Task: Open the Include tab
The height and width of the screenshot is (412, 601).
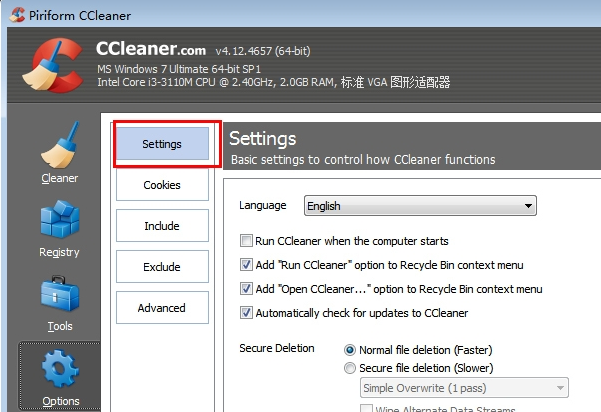Action: coord(162,226)
